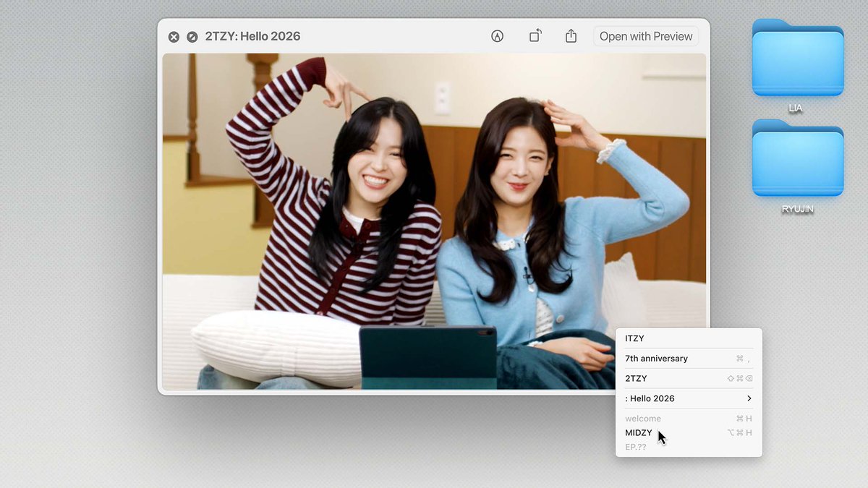868x488 pixels.
Task: Click the dimmed EP.?? menu item
Action: point(635,447)
